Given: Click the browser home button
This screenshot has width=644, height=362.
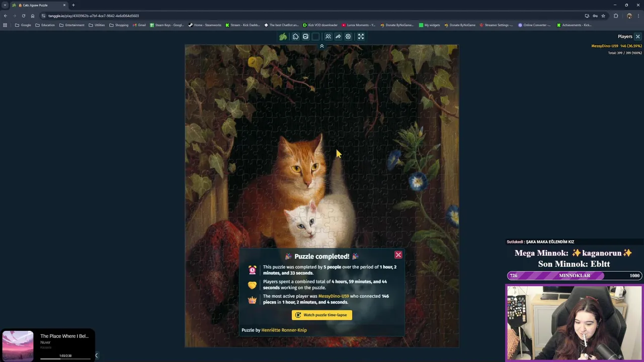Looking at the screenshot, I should pyautogui.click(x=33, y=16).
